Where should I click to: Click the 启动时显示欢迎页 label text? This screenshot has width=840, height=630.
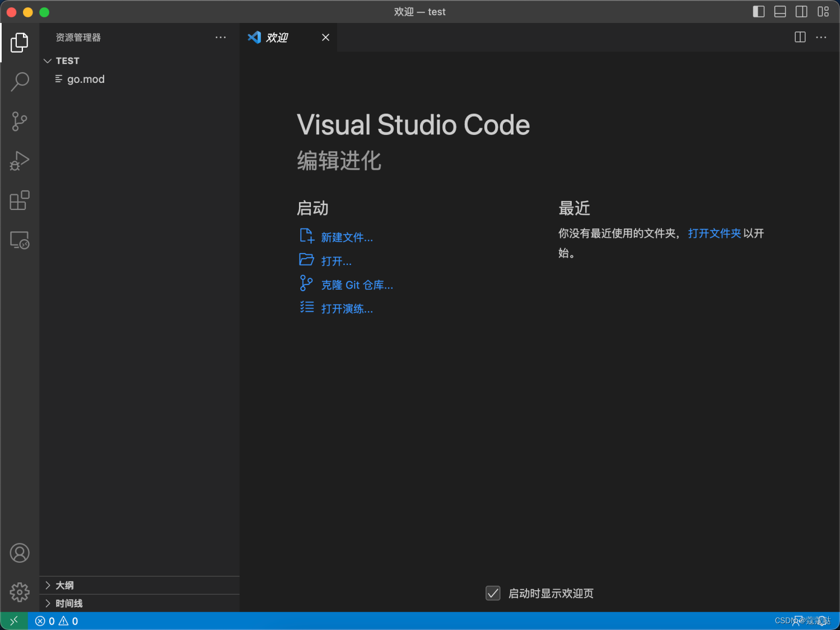coord(551,594)
